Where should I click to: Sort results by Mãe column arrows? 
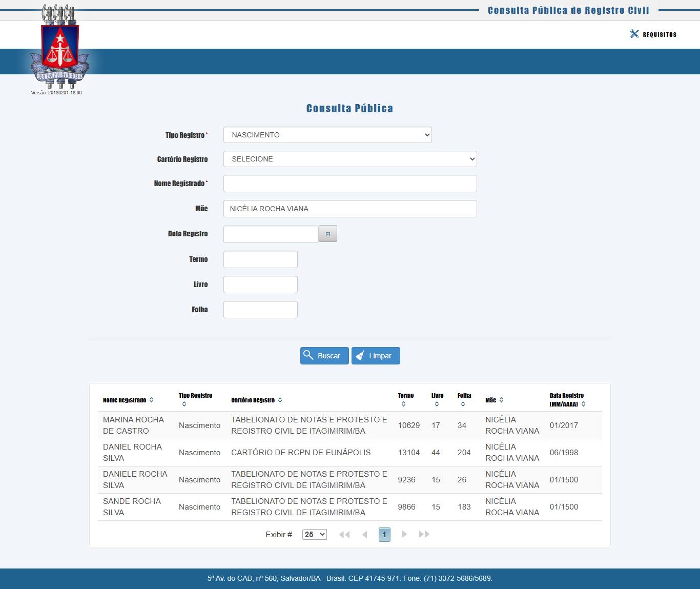pyautogui.click(x=501, y=400)
